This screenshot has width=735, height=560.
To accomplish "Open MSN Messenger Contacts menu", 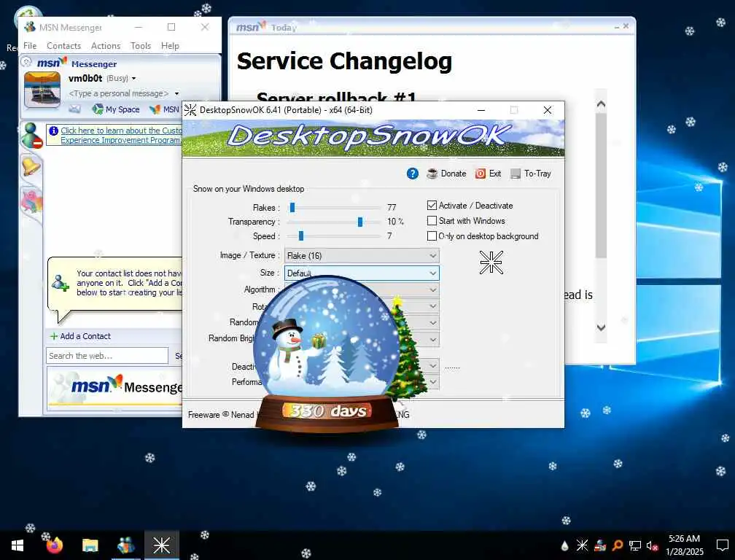I will [63, 45].
